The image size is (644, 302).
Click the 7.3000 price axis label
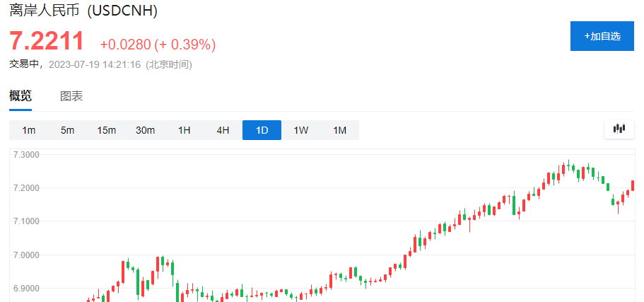[27, 154]
